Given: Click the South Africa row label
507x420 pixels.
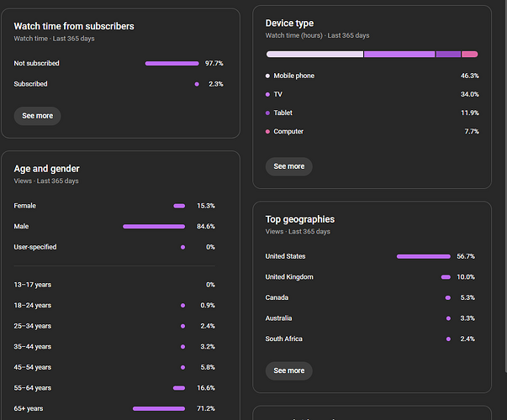Looking at the screenshot, I should tap(284, 339).
